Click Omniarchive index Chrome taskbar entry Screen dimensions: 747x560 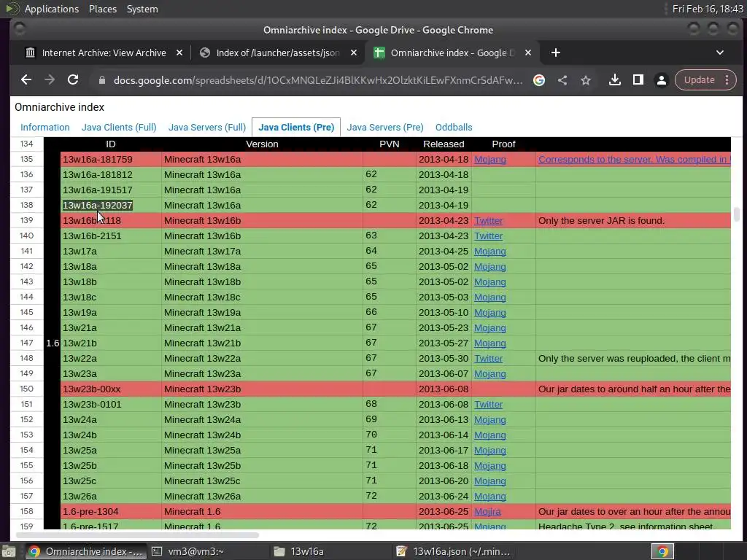[x=86, y=551]
